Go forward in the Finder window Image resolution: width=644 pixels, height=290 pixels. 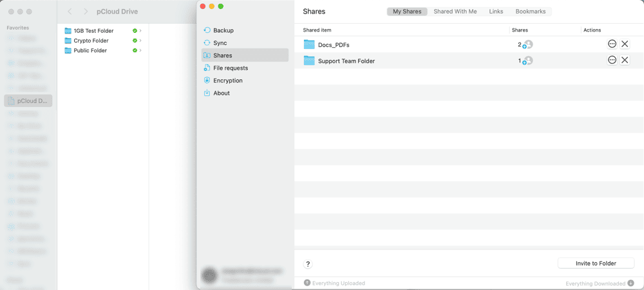point(86,12)
